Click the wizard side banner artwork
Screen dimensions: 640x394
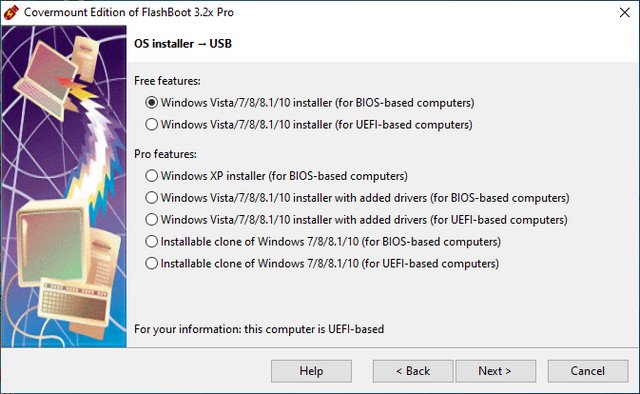(x=64, y=186)
